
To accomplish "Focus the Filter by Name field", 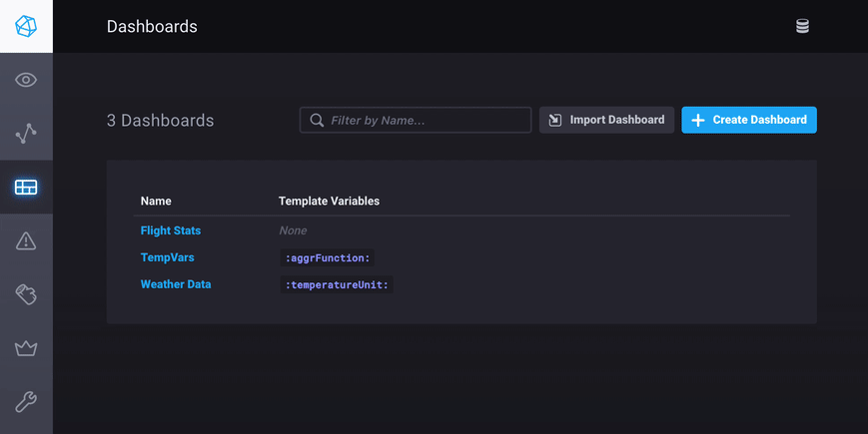I will click(x=427, y=121).
